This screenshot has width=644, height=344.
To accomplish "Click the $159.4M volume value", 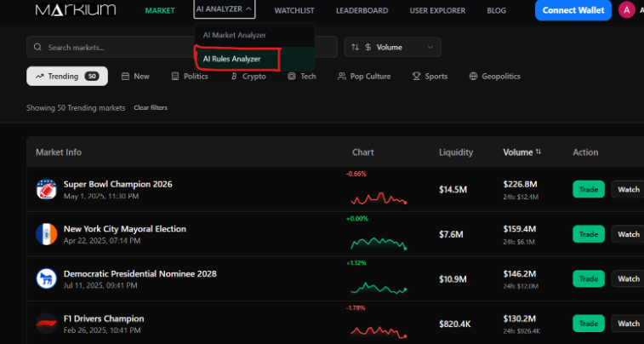I will coord(520,229).
